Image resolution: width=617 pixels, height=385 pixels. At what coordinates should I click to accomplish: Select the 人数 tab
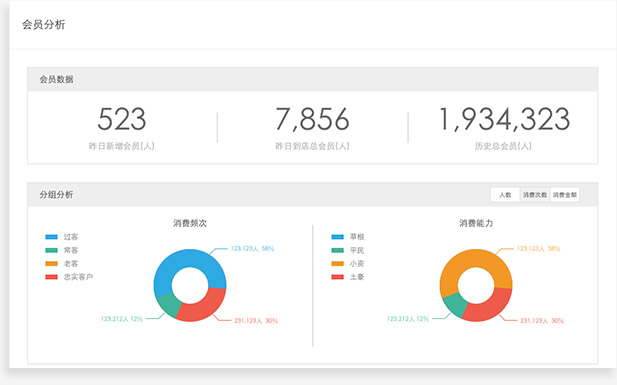[505, 195]
